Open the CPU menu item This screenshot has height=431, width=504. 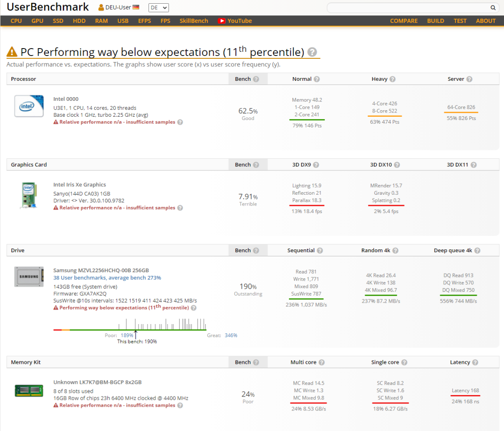tap(16, 21)
